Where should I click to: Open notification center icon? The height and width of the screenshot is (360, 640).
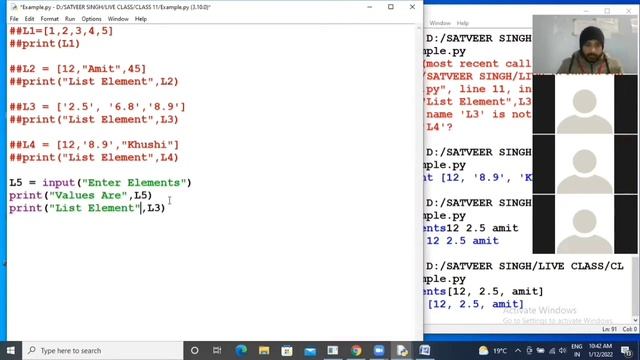(x=626, y=351)
